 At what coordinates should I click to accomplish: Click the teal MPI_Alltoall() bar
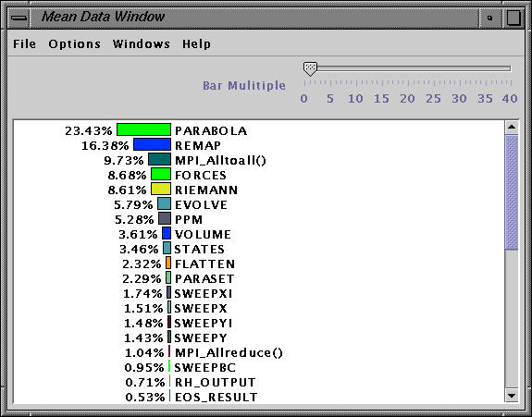[159, 159]
